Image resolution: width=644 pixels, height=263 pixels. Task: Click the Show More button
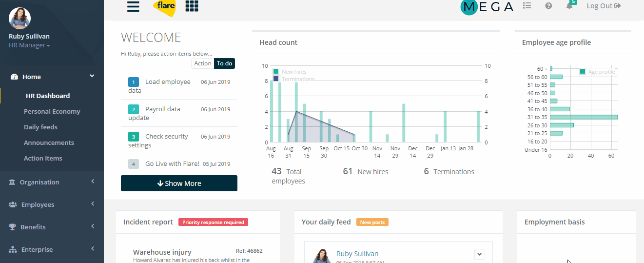(x=179, y=183)
